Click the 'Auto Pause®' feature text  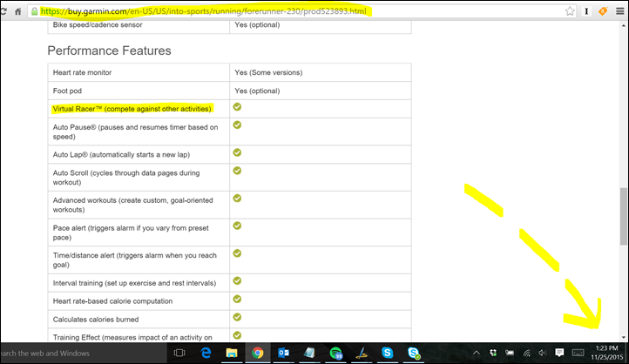click(135, 131)
